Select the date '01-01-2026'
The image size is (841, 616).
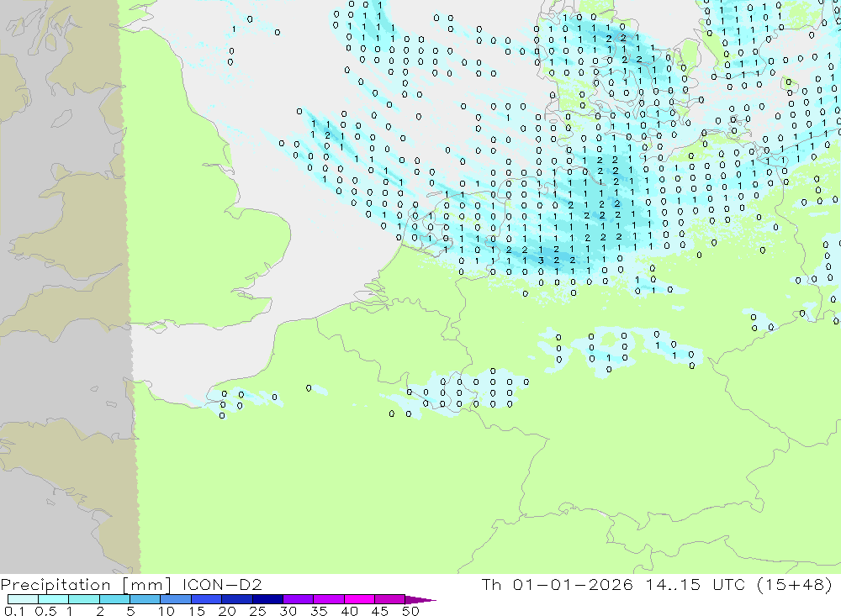click(573, 584)
